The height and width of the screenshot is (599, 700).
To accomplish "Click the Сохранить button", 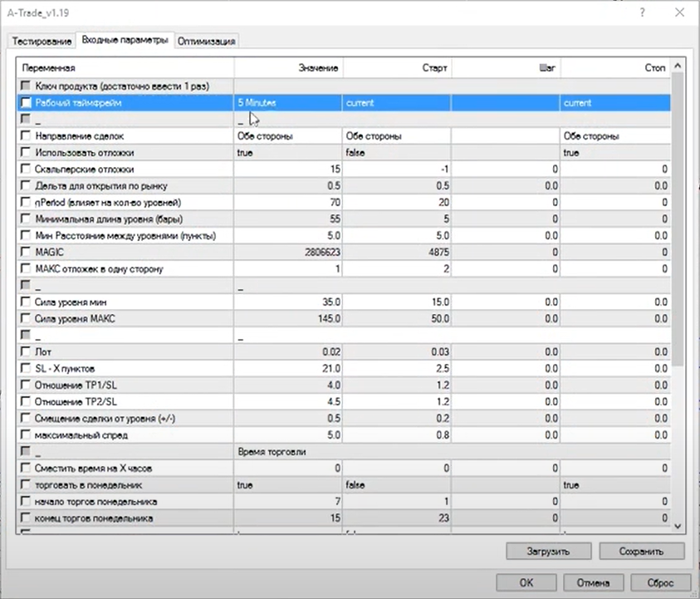I will pos(641,551).
